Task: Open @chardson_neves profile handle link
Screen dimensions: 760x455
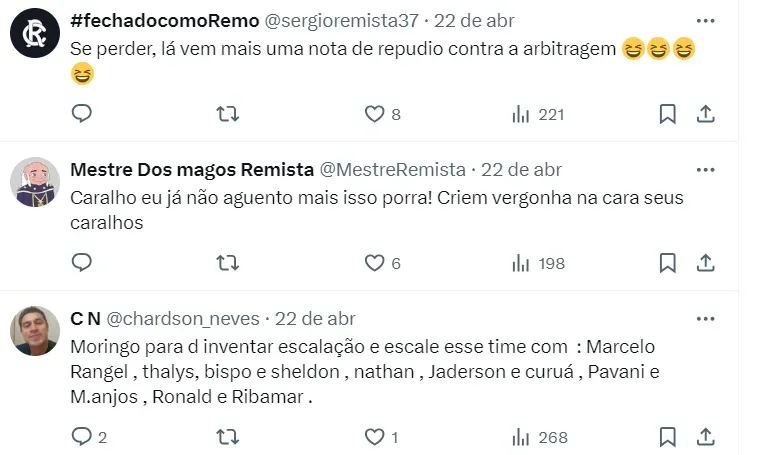Action: pyautogui.click(x=183, y=319)
